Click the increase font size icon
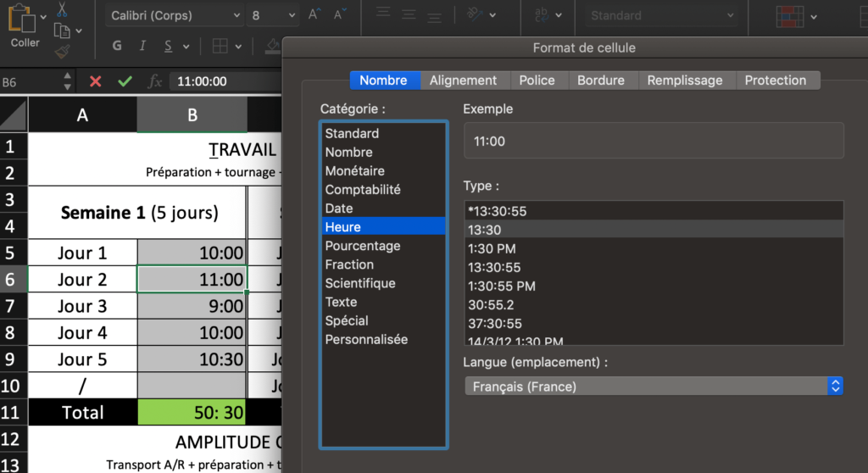868x473 pixels. (314, 15)
